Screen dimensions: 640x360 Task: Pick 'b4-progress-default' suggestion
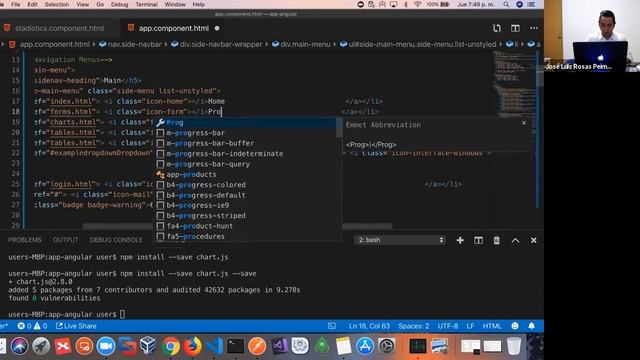point(245,195)
